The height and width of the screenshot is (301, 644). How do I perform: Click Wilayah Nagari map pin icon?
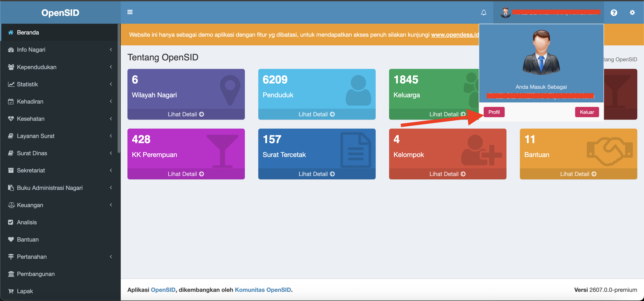(x=230, y=90)
